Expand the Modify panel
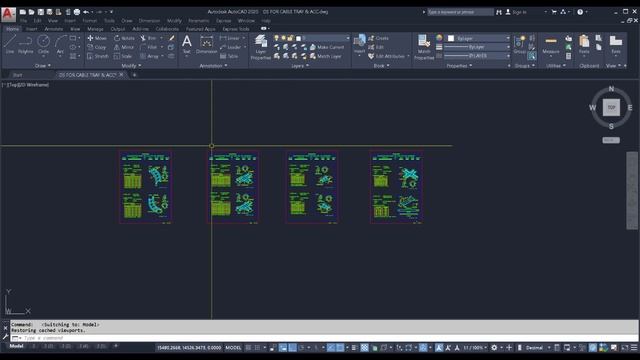The width and height of the screenshot is (640, 360). [x=131, y=66]
